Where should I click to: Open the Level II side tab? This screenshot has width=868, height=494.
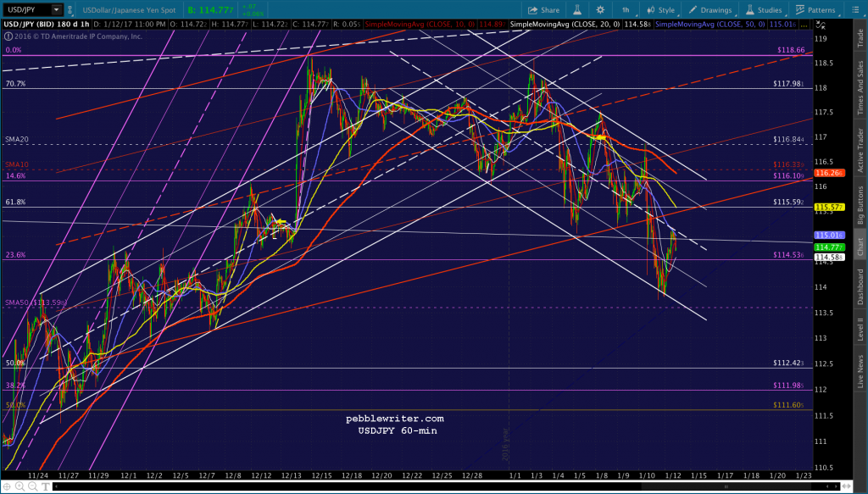pyautogui.click(x=860, y=329)
